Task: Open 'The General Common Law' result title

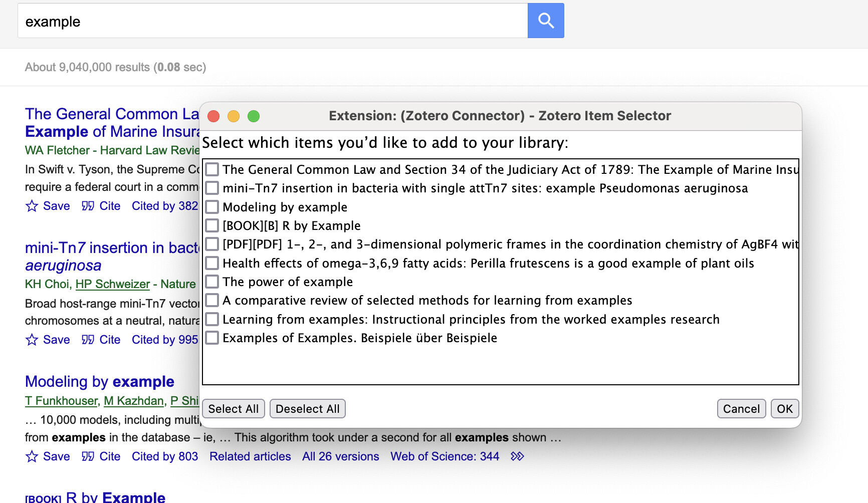Action: [112, 122]
